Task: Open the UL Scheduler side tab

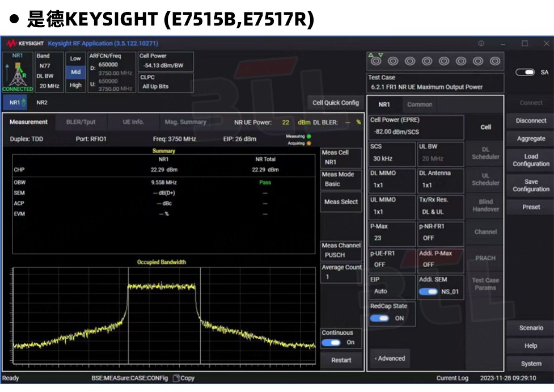Action: pyautogui.click(x=485, y=179)
